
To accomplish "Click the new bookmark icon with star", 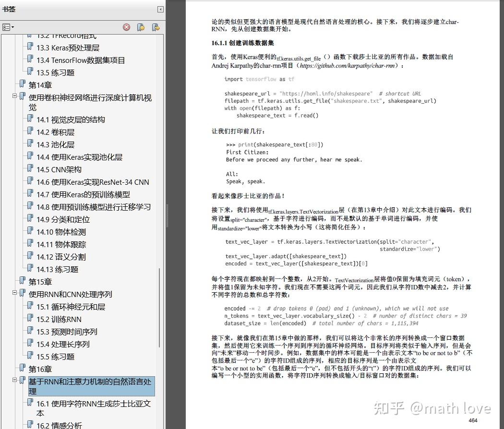I will [140, 27].
